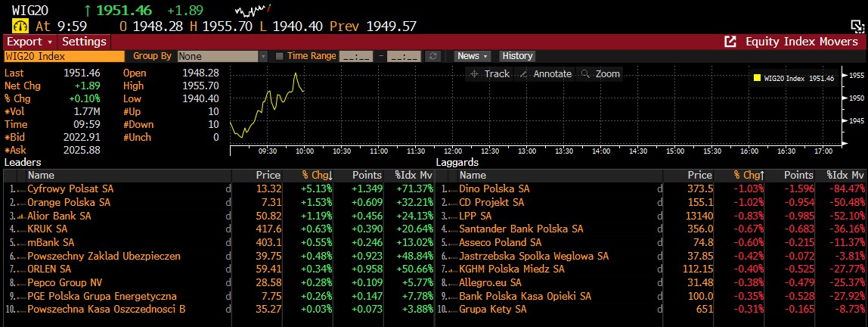Image resolution: width=868 pixels, height=327 pixels.
Task: Click the History button
Action: pos(517,56)
